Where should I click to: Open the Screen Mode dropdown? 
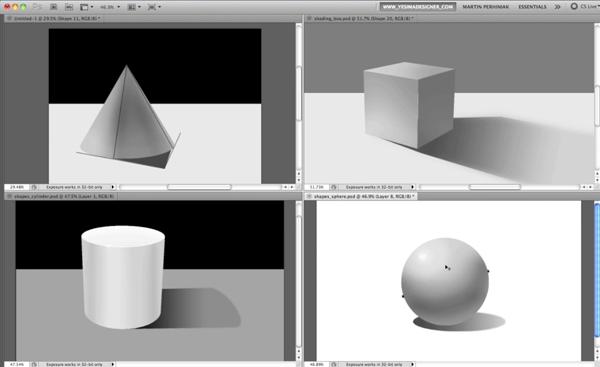click(154, 7)
